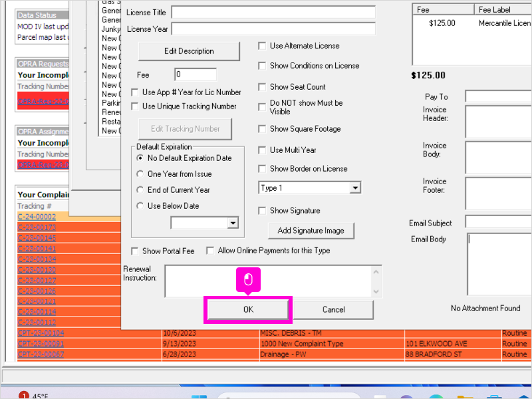Click the Invoice Header box
This screenshot has width=532, height=399.
498,122
